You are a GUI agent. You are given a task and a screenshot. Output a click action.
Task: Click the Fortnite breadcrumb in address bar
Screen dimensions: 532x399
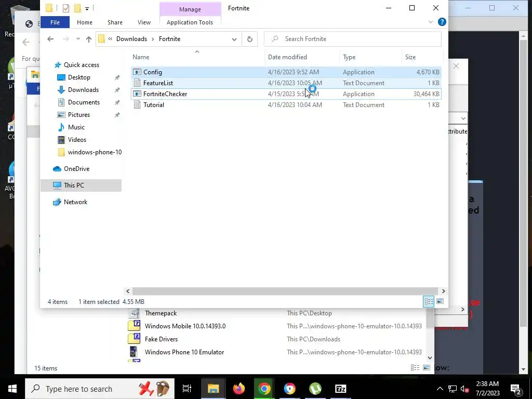(170, 39)
